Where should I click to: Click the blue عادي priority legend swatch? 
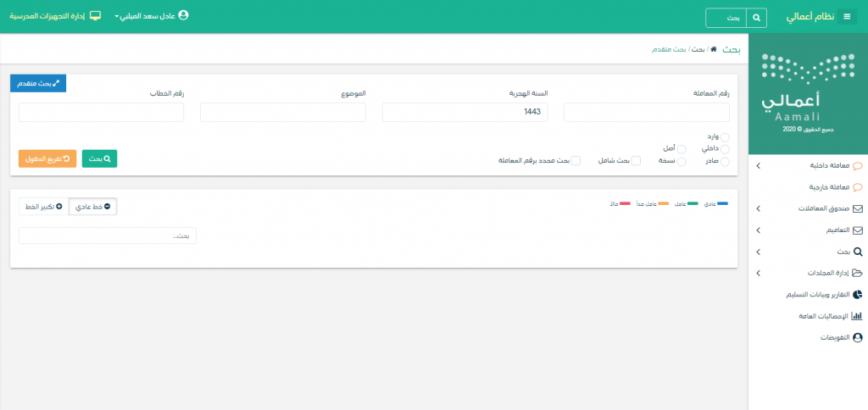[722, 204]
